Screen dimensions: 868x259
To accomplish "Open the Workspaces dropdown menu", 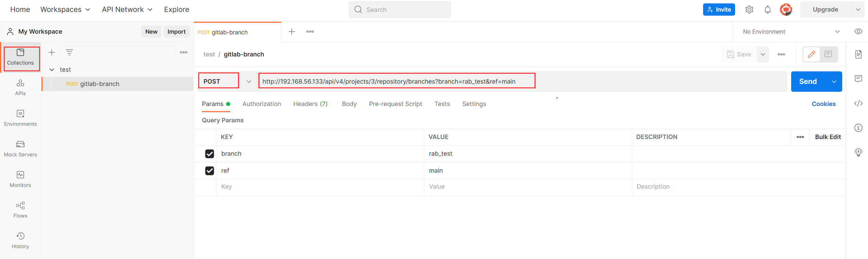I will 65,10.
